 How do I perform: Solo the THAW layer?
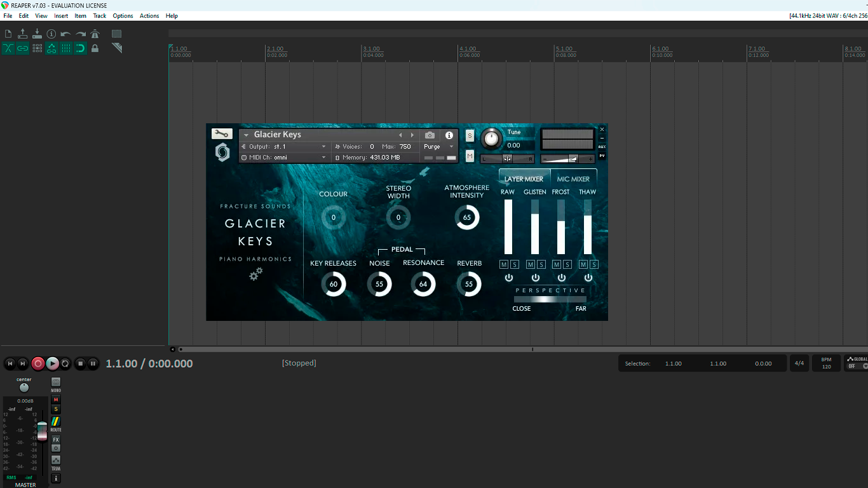pyautogui.click(x=594, y=264)
